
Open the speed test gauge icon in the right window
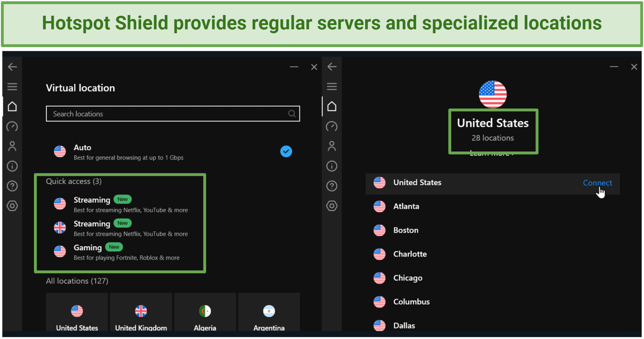(332, 126)
